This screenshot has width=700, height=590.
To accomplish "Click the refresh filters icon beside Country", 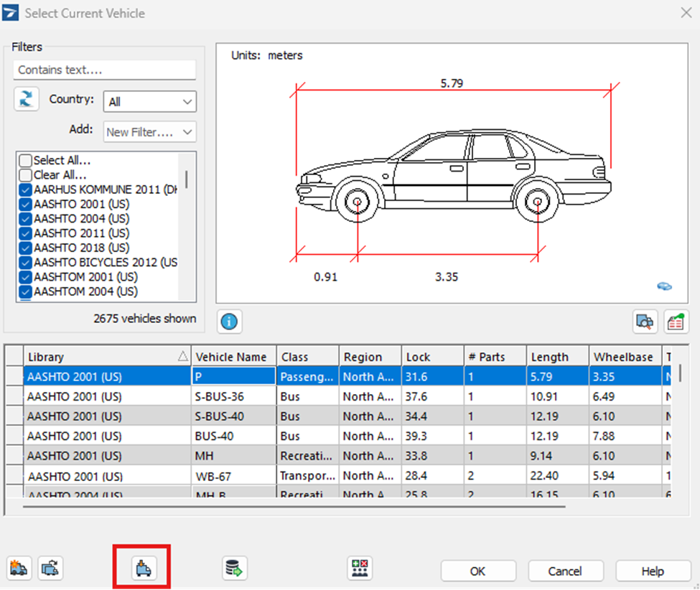I will [26, 100].
